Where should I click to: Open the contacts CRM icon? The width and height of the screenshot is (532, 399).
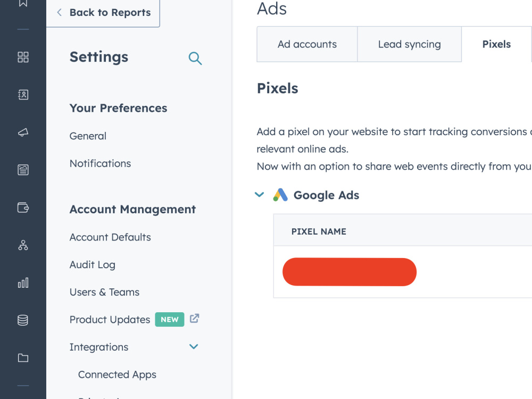[x=23, y=95]
